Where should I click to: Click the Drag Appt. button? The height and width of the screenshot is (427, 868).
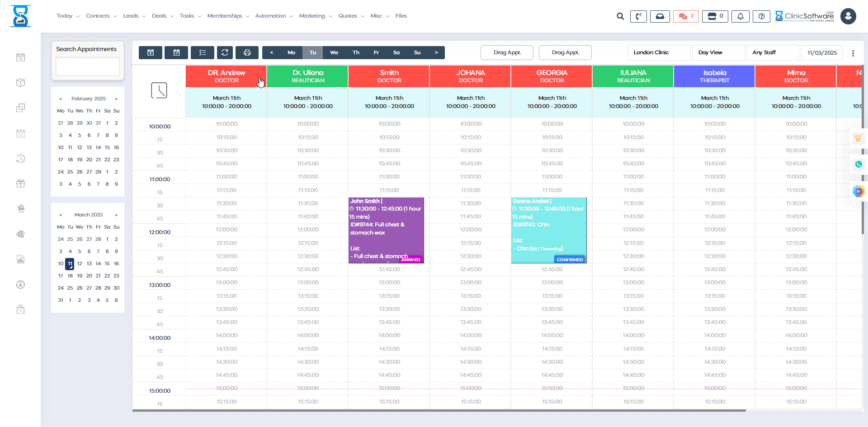[x=507, y=52]
